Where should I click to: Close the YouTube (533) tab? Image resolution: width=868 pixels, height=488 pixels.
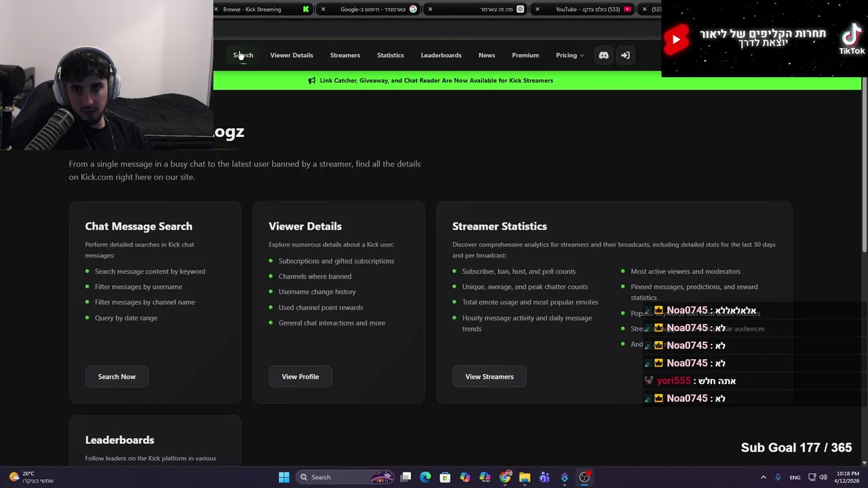538,9
